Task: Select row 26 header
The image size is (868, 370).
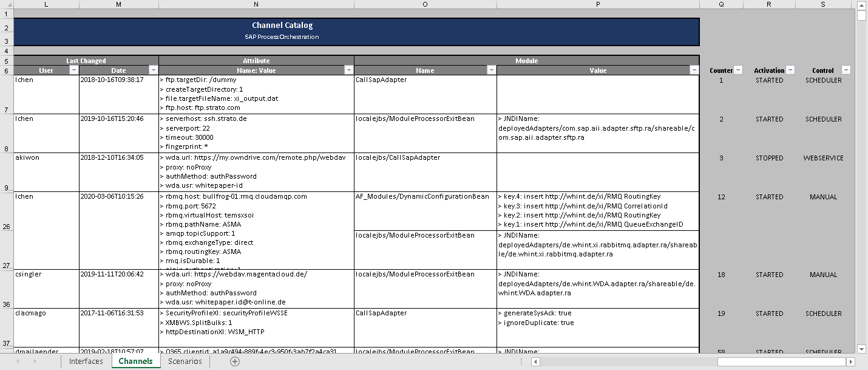Action: (x=7, y=226)
